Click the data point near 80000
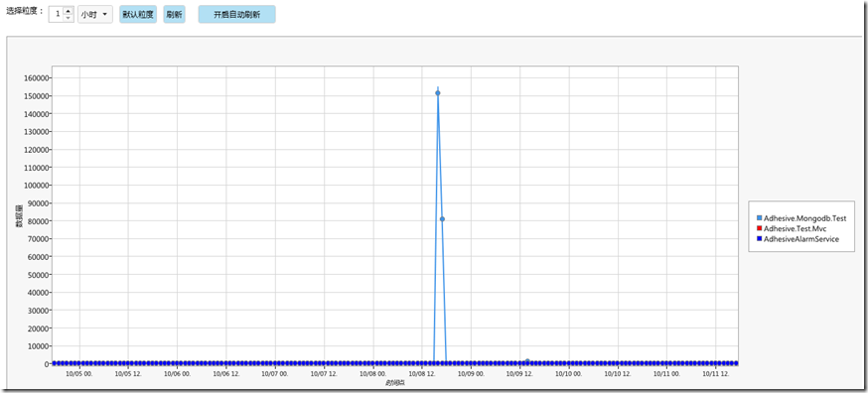868x393 pixels. coord(442,218)
